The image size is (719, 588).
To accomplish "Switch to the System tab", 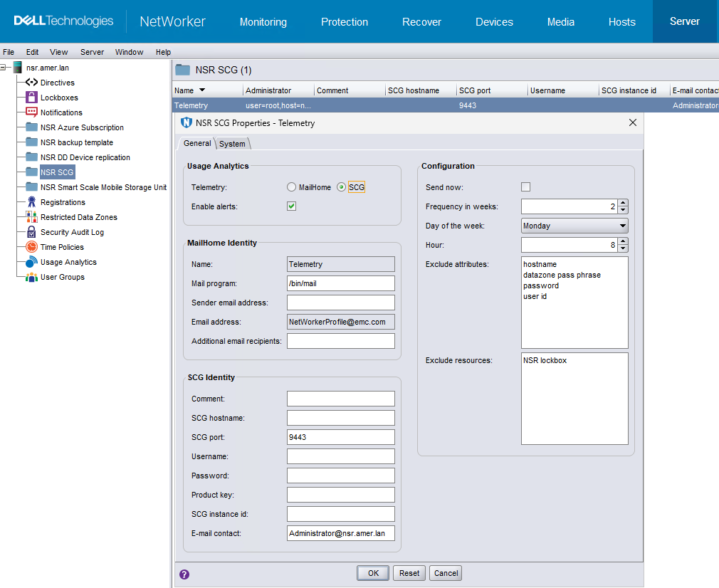I will click(x=232, y=144).
